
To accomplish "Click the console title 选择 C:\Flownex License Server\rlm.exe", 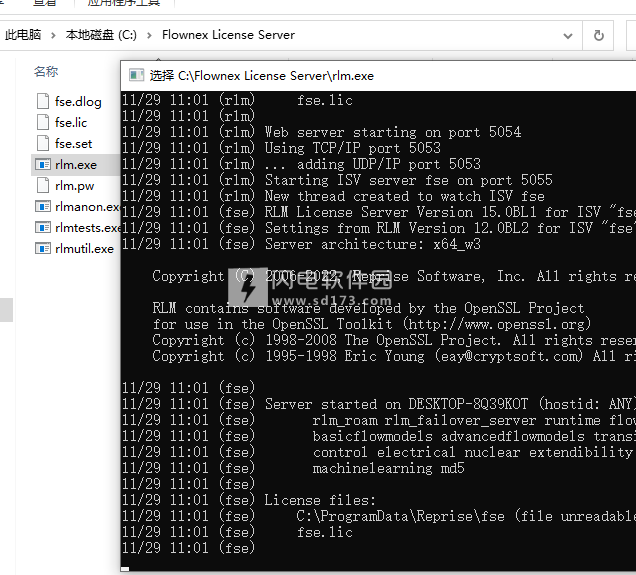I will click(262, 76).
